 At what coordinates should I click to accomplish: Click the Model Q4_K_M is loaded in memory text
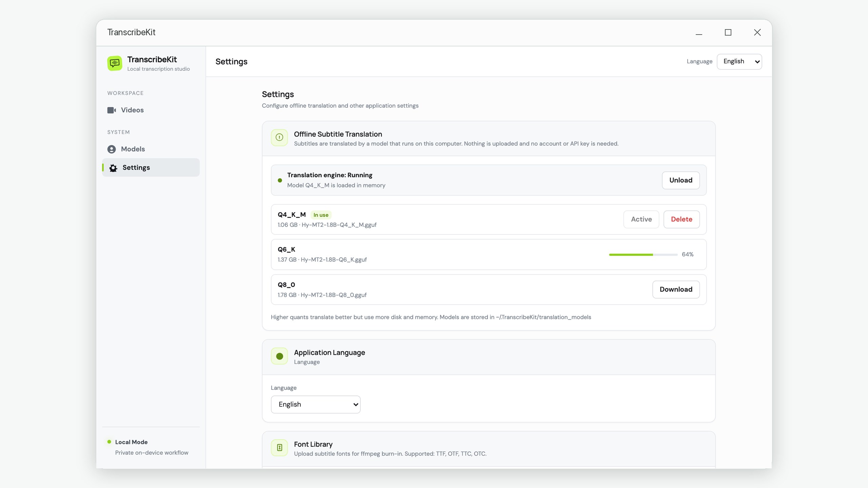coord(336,185)
